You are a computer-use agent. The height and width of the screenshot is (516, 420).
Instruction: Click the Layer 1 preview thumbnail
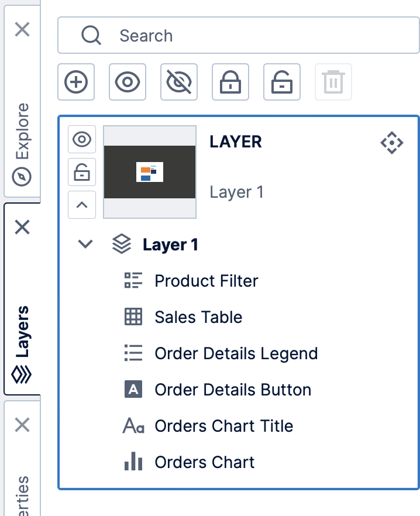(x=150, y=171)
